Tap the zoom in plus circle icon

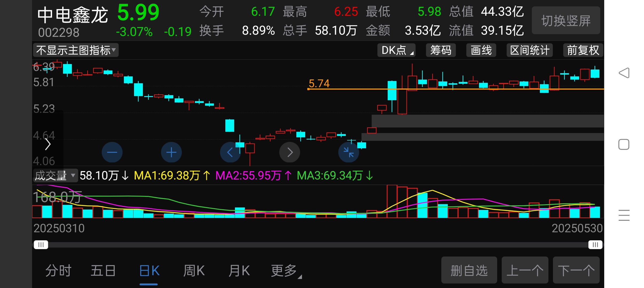pyautogui.click(x=171, y=152)
